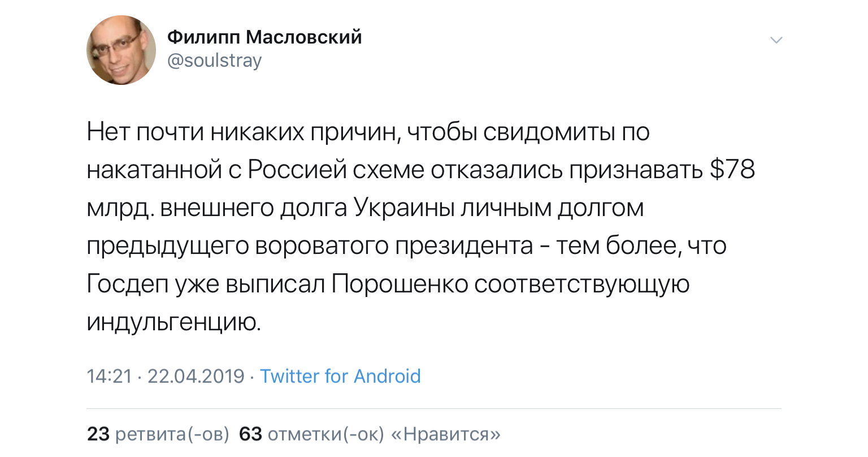
Task: Click the «Нравится» label
Action: (x=445, y=434)
